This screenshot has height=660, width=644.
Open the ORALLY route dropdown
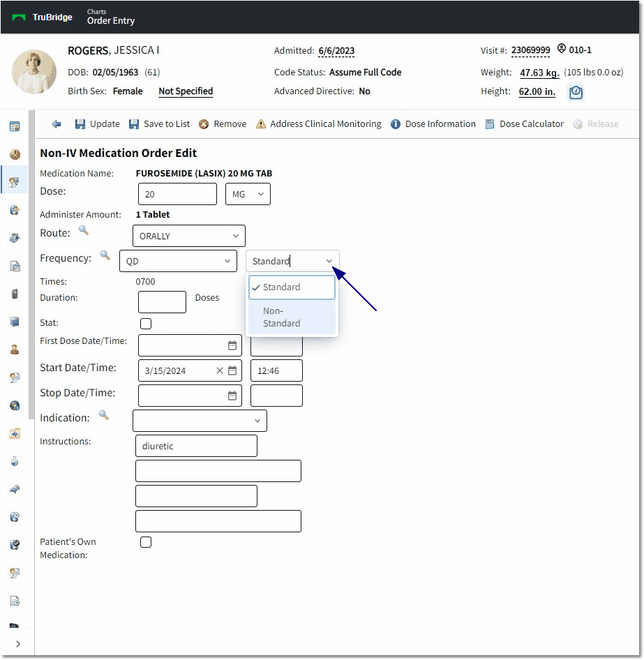(189, 236)
